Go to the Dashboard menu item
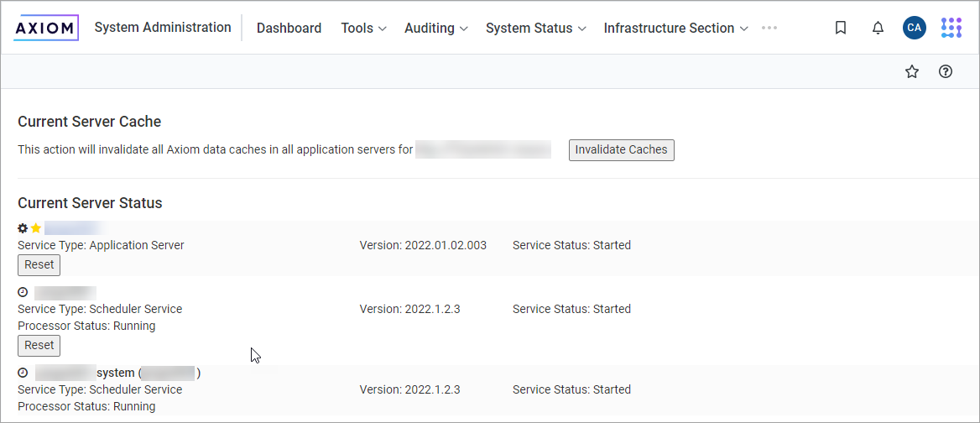Image resolution: width=980 pixels, height=423 pixels. 289,28
